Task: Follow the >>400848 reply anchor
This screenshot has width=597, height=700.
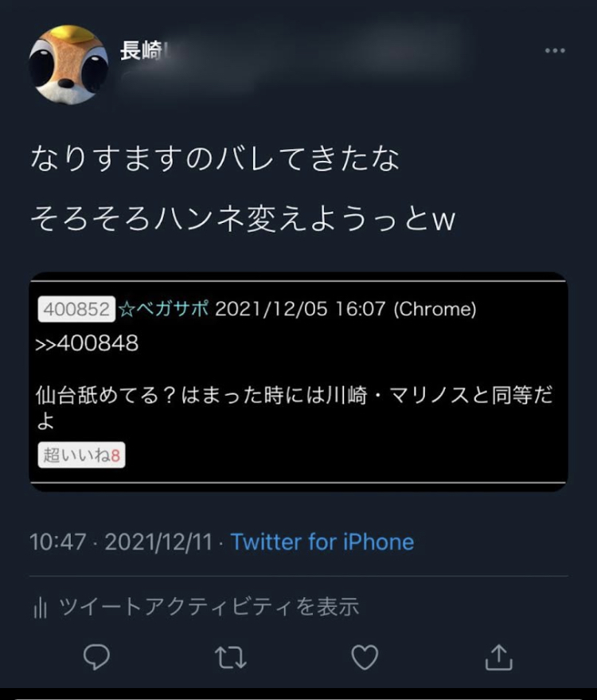Action: pos(87,343)
